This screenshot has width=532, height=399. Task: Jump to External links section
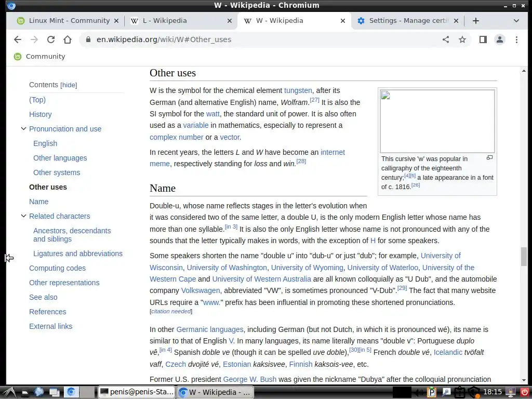[51, 326]
